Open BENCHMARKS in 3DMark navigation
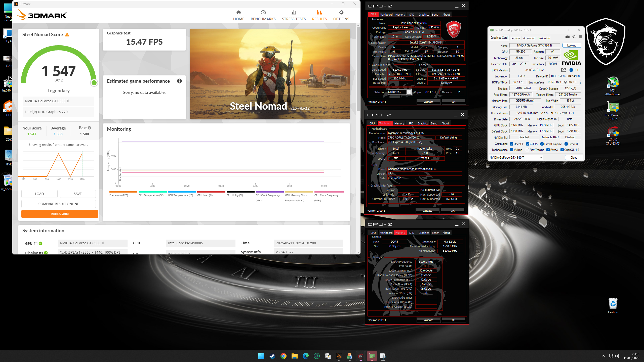 [263, 15]
